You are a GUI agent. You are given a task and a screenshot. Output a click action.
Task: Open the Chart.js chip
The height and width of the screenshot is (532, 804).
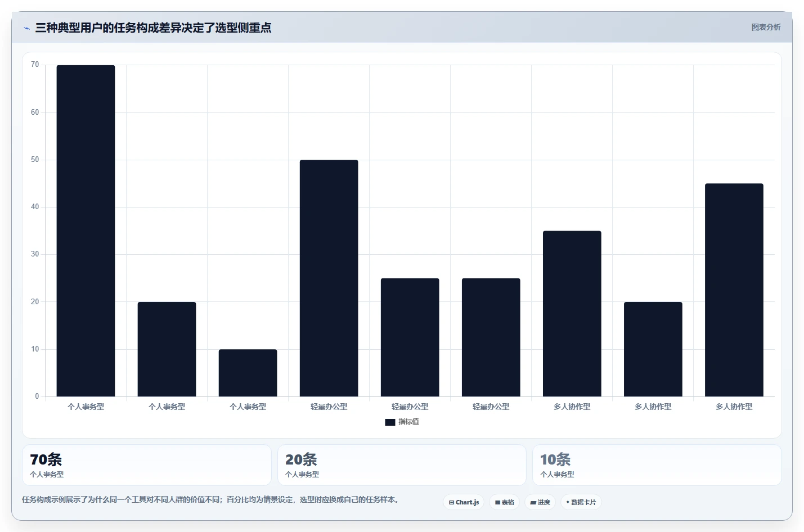[464, 502]
